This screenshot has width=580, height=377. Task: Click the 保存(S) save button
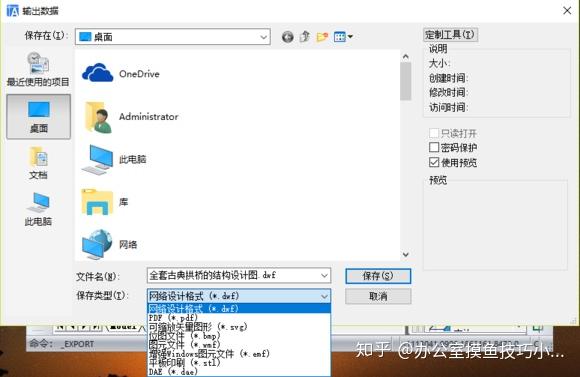378,276
